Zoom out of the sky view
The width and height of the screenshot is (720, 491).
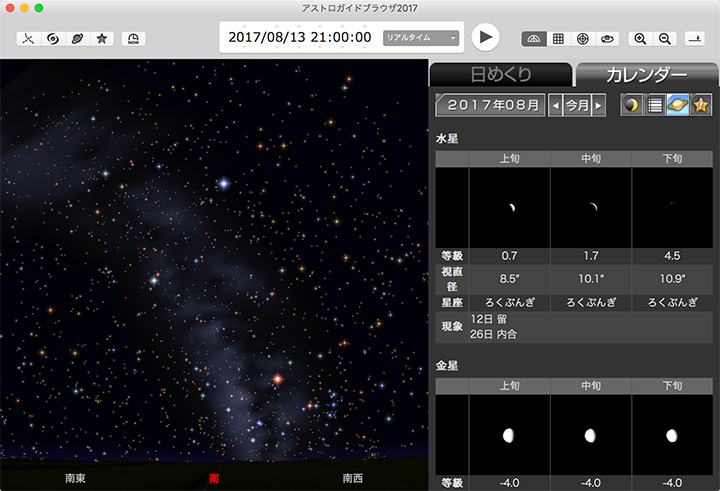click(x=664, y=39)
